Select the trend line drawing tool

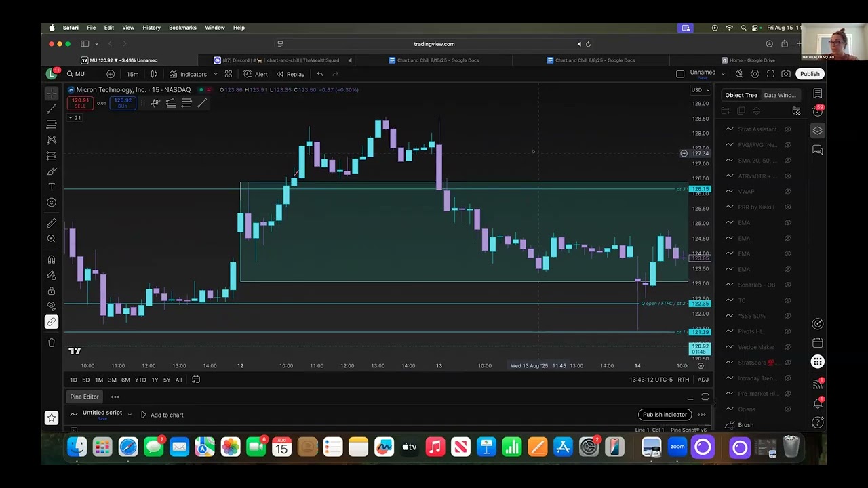click(52, 109)
